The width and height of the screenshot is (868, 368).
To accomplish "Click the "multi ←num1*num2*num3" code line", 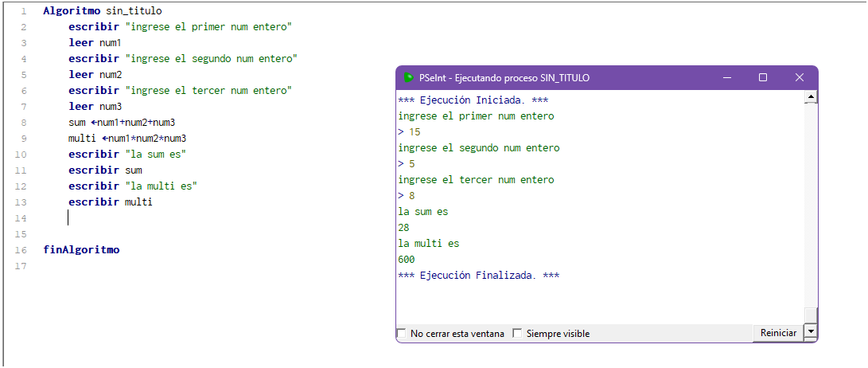I will coord(127,139).
